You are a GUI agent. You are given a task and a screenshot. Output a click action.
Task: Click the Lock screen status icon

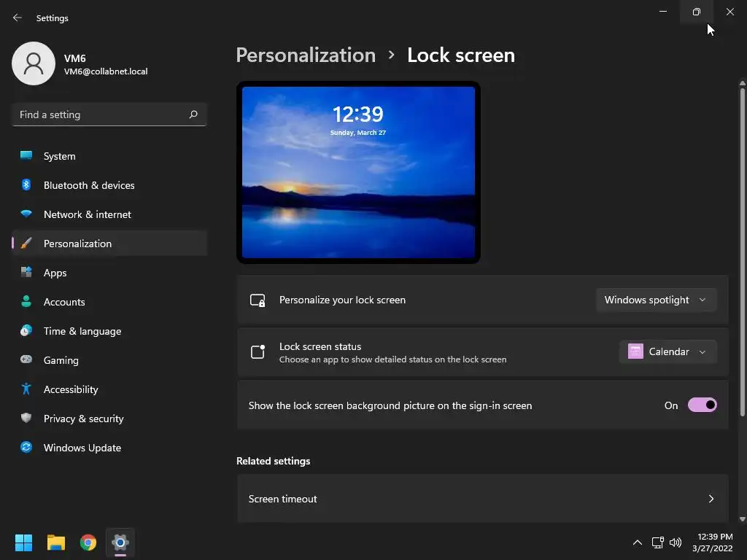[258, 352]
